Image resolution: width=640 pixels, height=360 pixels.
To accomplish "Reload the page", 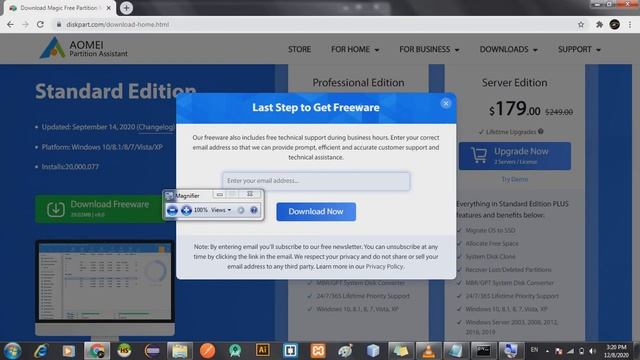I will 40,24.
